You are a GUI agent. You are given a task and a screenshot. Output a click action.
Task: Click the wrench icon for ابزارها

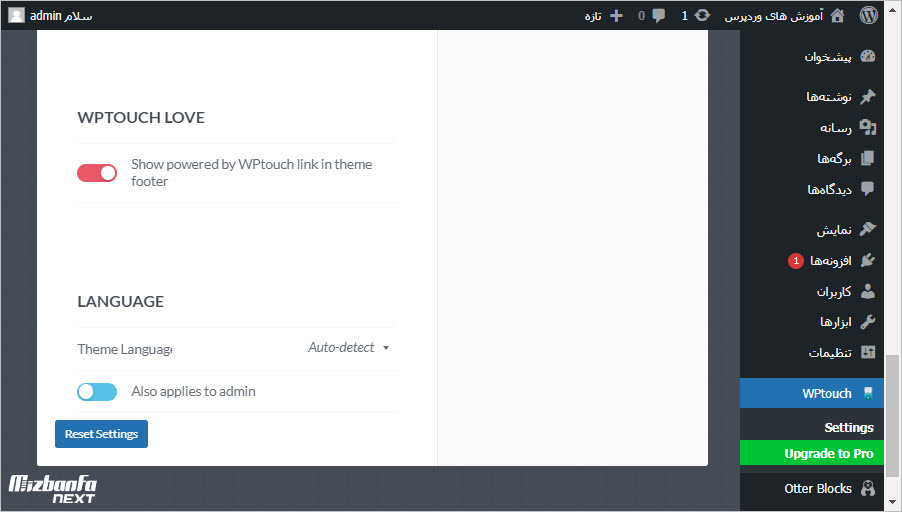[867, 322]
